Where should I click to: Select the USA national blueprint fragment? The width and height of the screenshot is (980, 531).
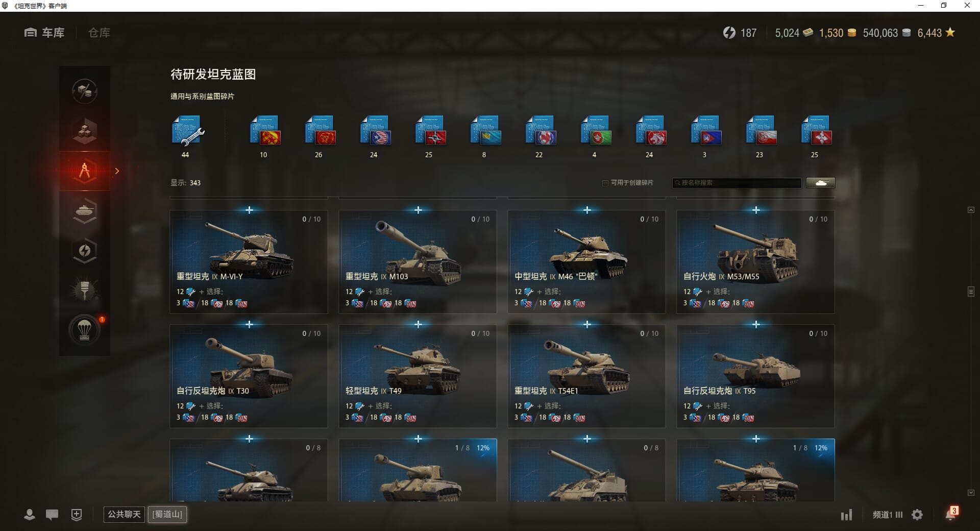pyautogui.click(x=375, y=131)
